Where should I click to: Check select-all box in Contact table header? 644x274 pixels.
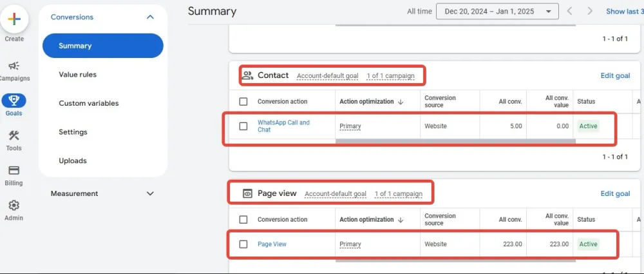[x=243, y=101]
